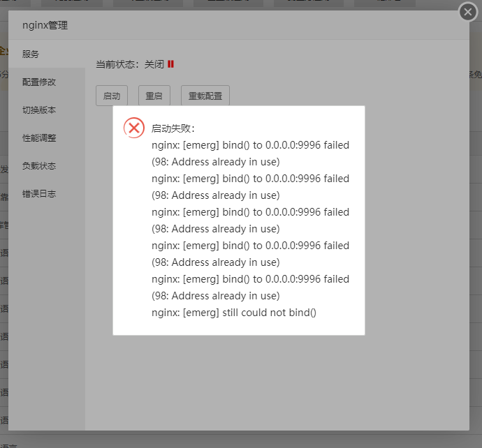Open the 错误日志 tab
The image size is (482, 448).
tap(47, 194)
